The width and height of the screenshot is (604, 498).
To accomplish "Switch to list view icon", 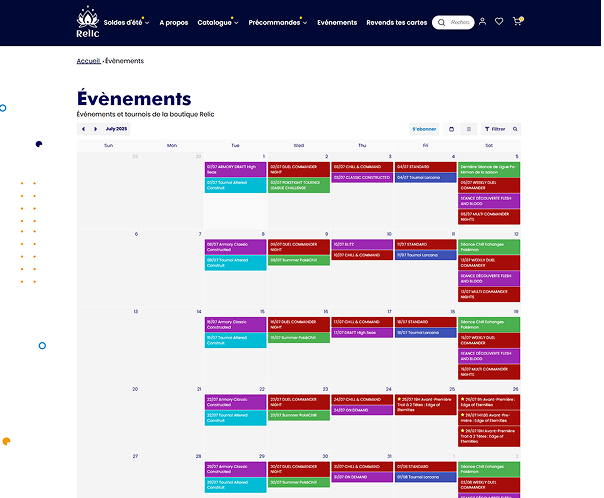I will pyautogui.click(x=469, y=129).
